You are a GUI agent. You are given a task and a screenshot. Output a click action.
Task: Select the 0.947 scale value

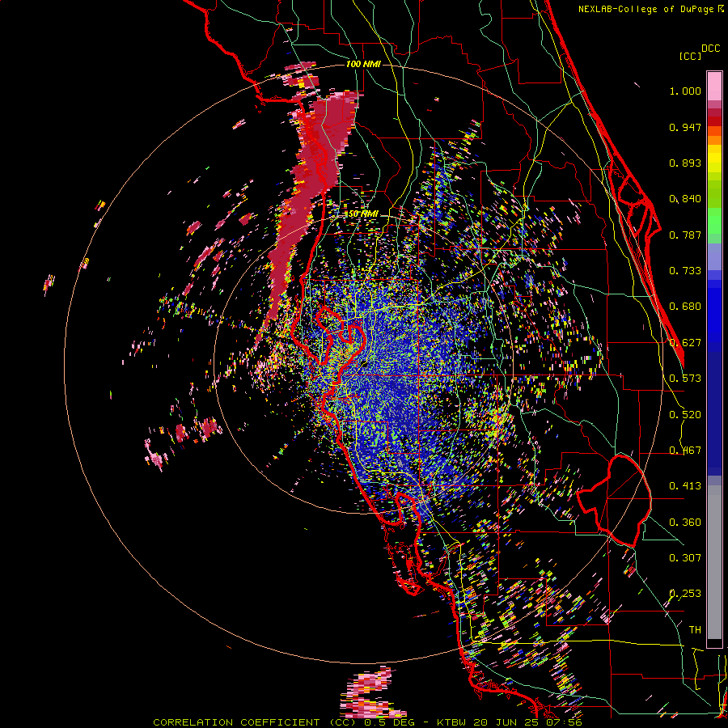point(685,127)
